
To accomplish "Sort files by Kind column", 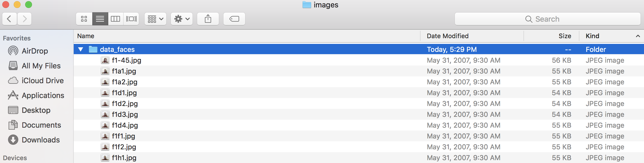I will [x=593, y=36].
